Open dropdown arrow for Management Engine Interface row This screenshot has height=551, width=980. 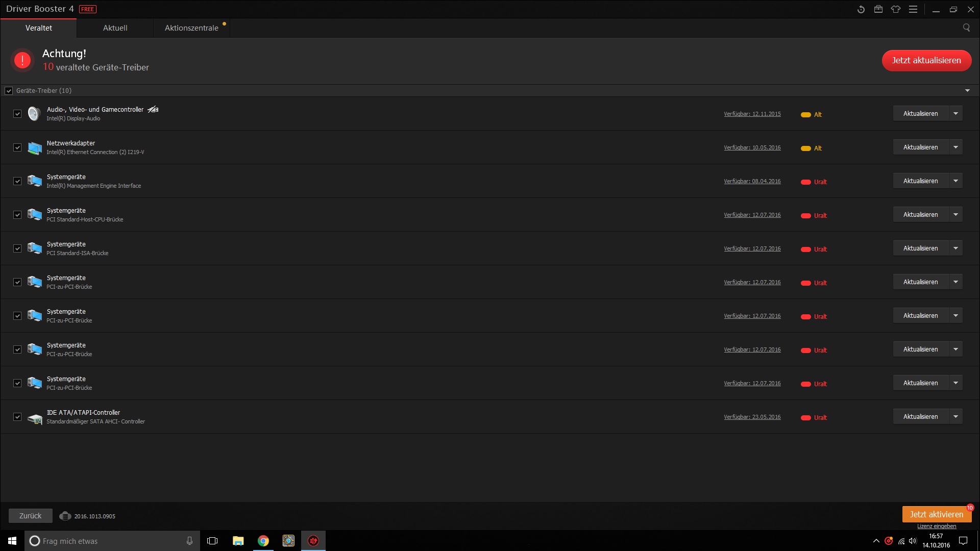955,181
